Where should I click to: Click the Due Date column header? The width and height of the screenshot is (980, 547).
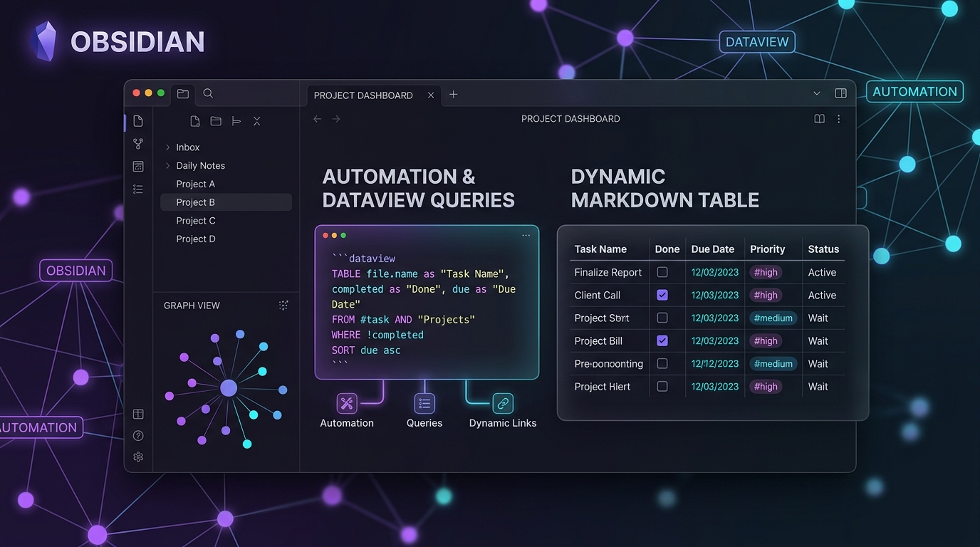(713, 249)
